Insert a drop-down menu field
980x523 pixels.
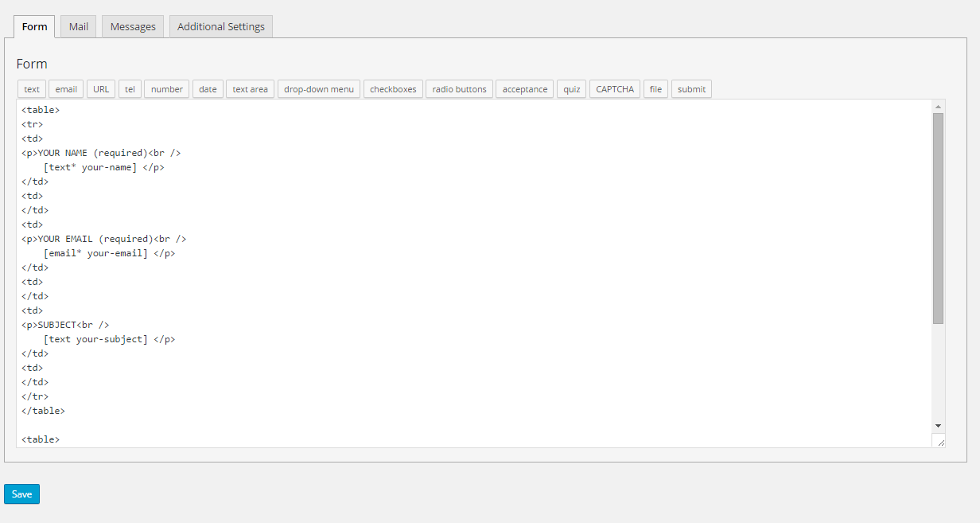click(x=318, y=88)
